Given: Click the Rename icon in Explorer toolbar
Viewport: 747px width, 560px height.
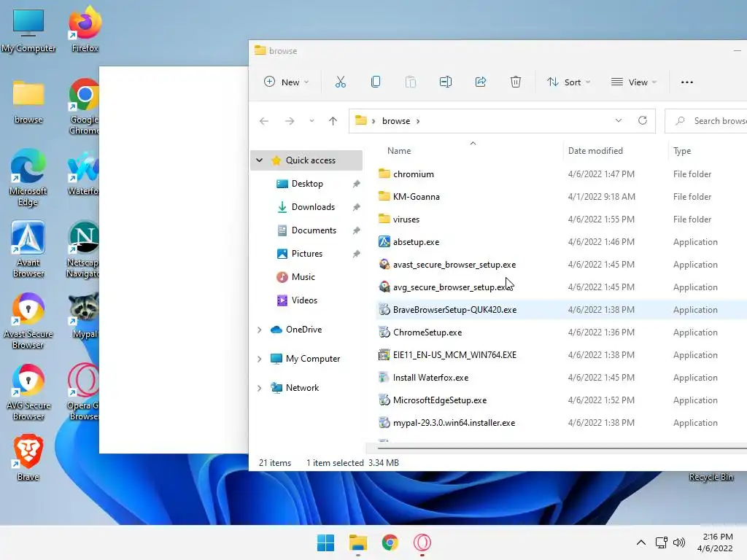Looking at the screenshot, I should coord(446,82).
